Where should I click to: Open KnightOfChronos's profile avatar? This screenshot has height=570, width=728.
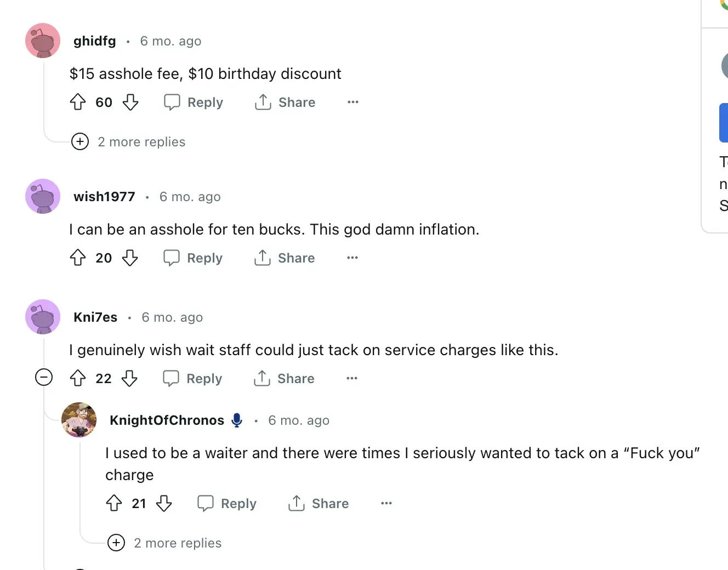coord(79,420)
